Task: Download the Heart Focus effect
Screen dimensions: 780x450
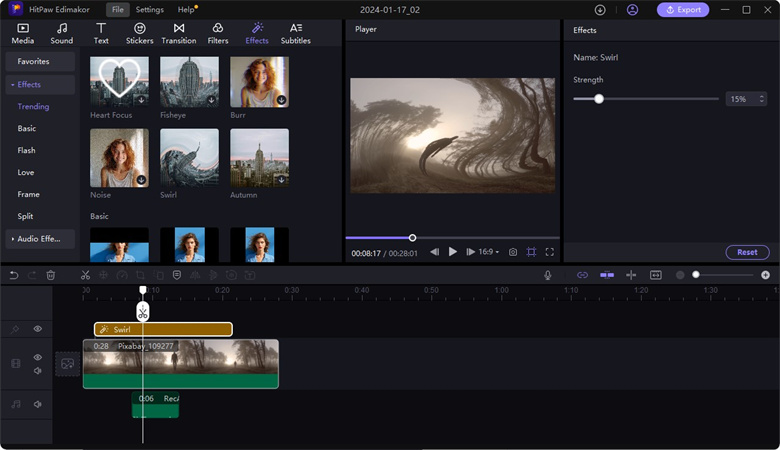Action: (x=141, y=100)
